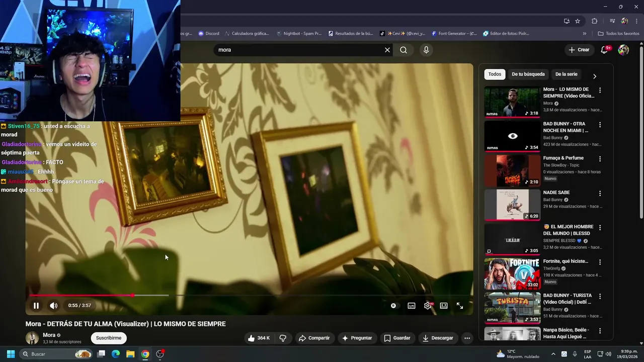Toggle subtitles/captions button in player
Screen dimensions: 644x362
412,306
